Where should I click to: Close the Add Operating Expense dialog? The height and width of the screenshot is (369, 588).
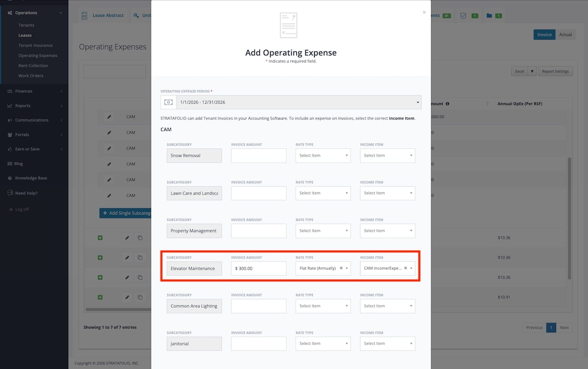pos(424,13)
